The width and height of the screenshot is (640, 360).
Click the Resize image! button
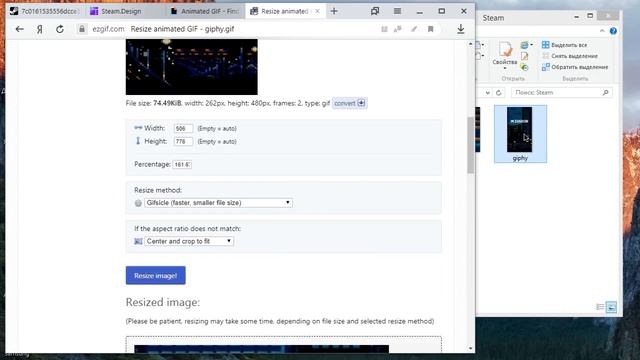[156, 276]
